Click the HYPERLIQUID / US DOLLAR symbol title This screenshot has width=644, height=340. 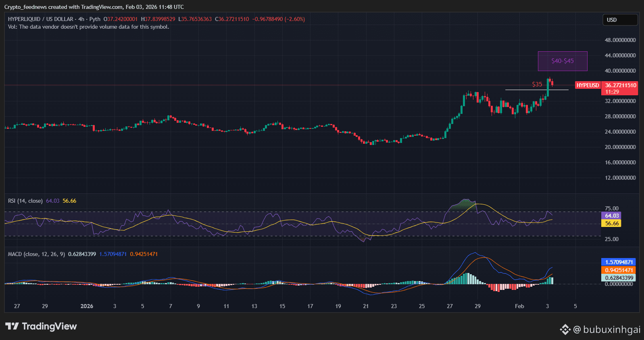pos(40,19)
